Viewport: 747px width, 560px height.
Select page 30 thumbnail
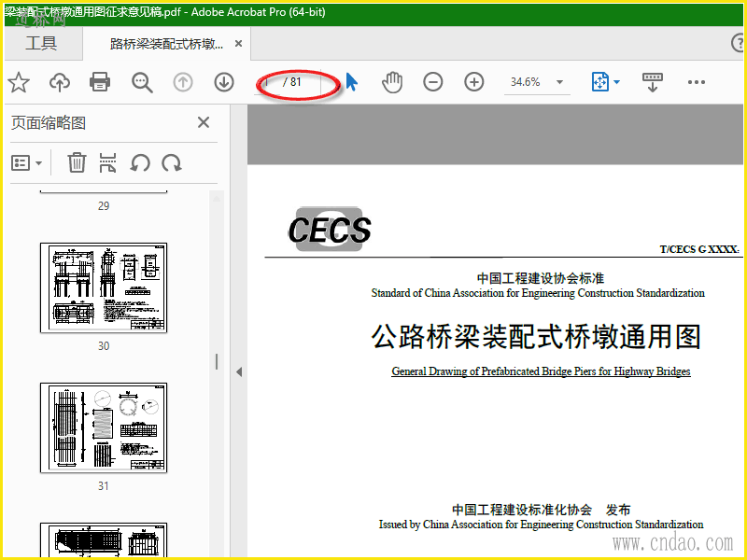[104, 287]
